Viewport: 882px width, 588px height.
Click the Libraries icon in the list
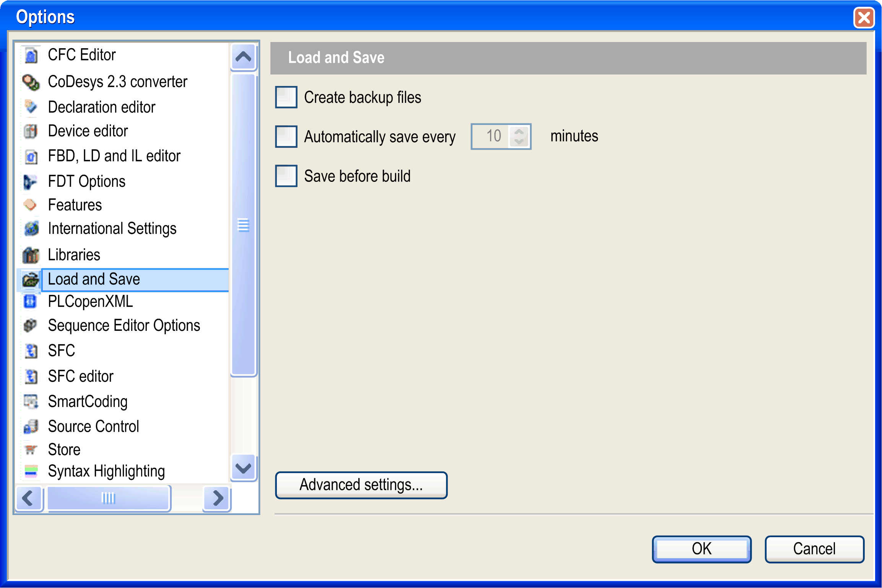[x=31, y=255]
